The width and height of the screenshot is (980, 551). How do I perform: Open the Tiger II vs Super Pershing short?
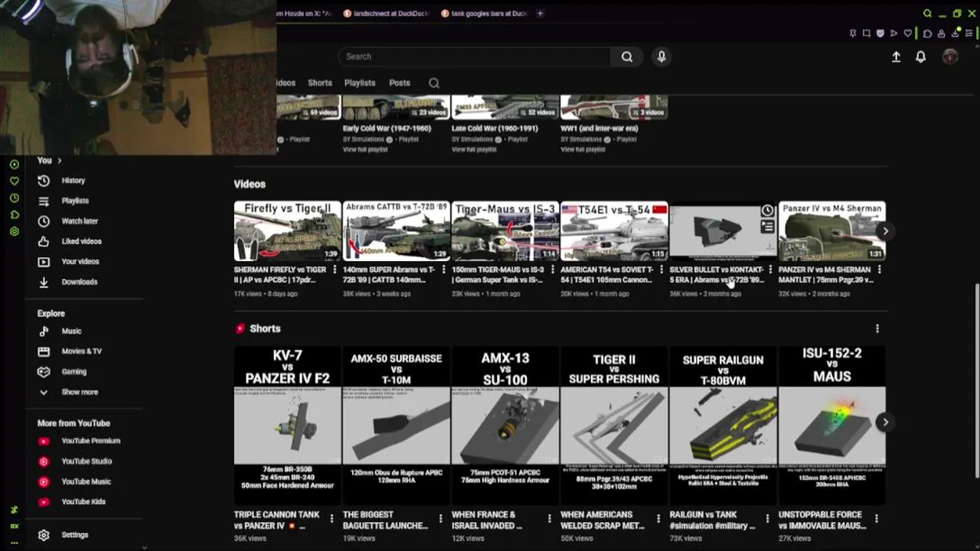[614, 425]
